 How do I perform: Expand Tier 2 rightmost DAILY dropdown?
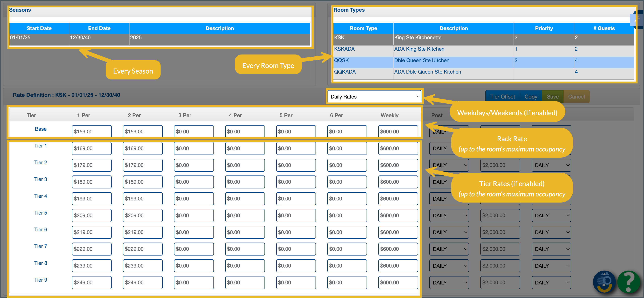click(x=551, y=165)
